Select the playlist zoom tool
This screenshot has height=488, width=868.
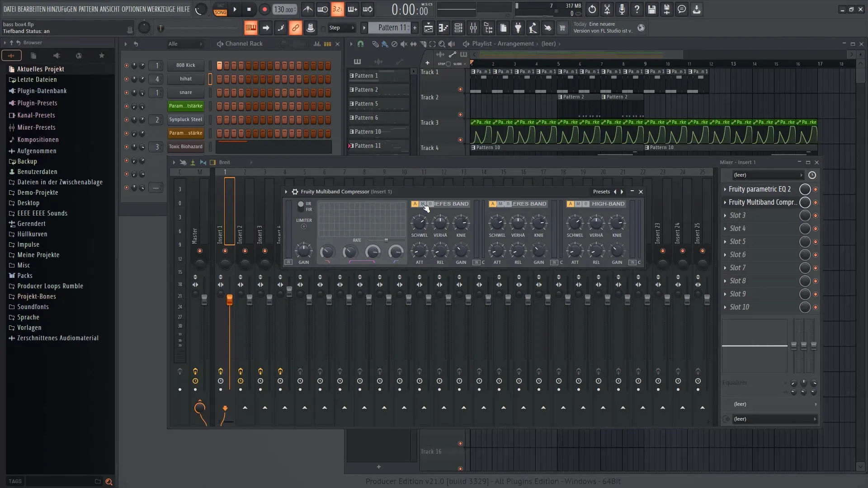coord(442,44)
